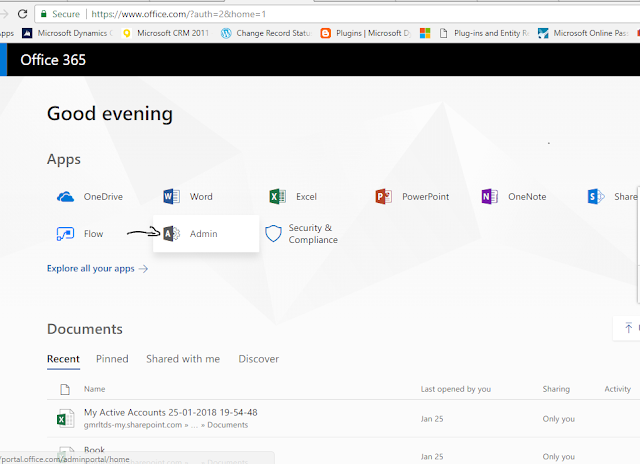Screen dimensions: 640x464
Task: Launch the Flow app icon
Action: pyautogui.click(x=65, y=234)
